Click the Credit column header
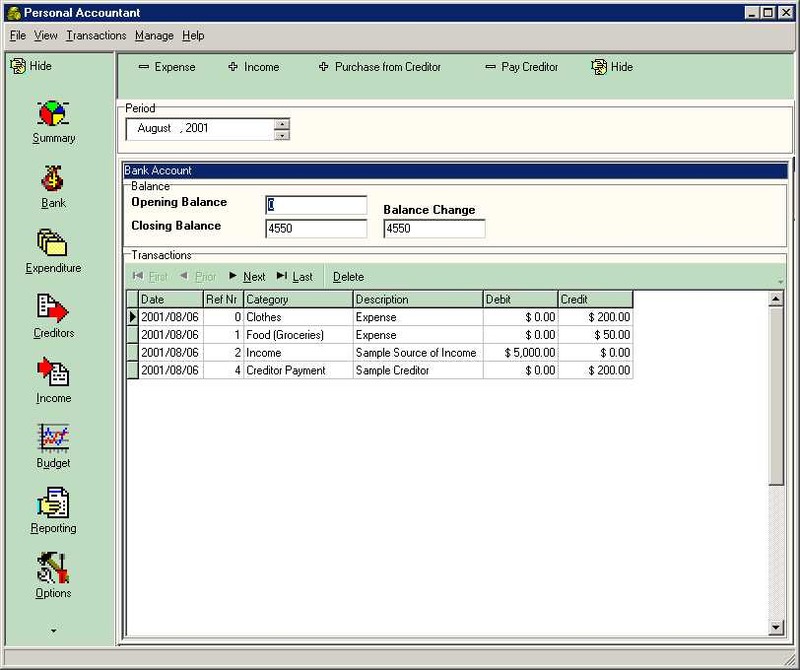Screen dimensions: 800x670 (x=595, y=300)
